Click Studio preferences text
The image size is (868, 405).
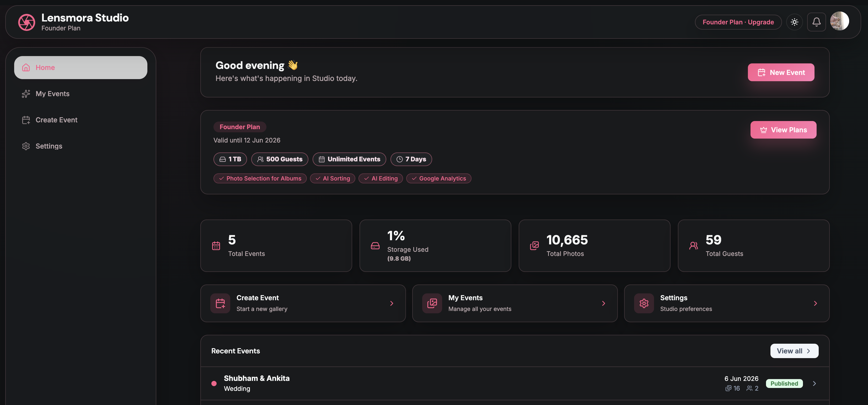click(686, 309)
